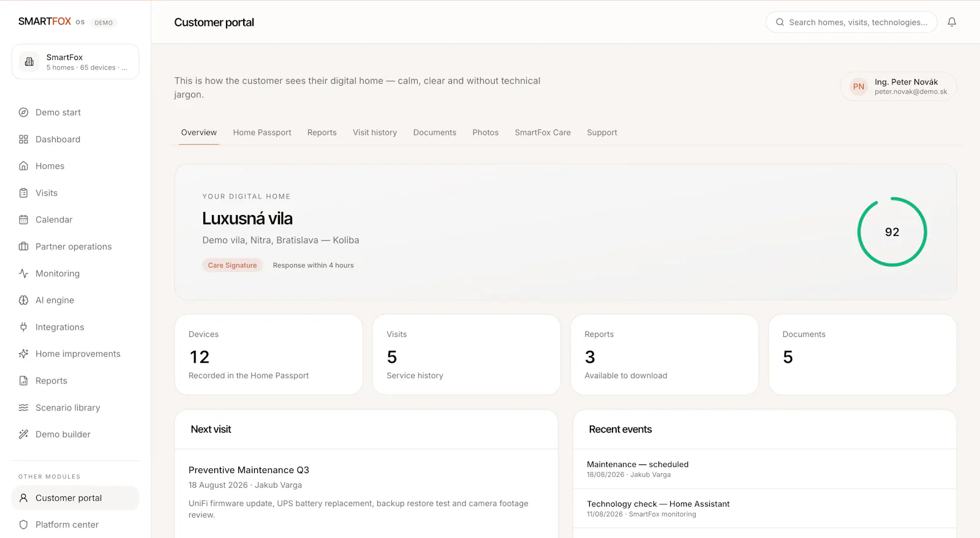Open Technology check — Home Assistant event
The height and width of the screenshot is (538, 980).
764,509
